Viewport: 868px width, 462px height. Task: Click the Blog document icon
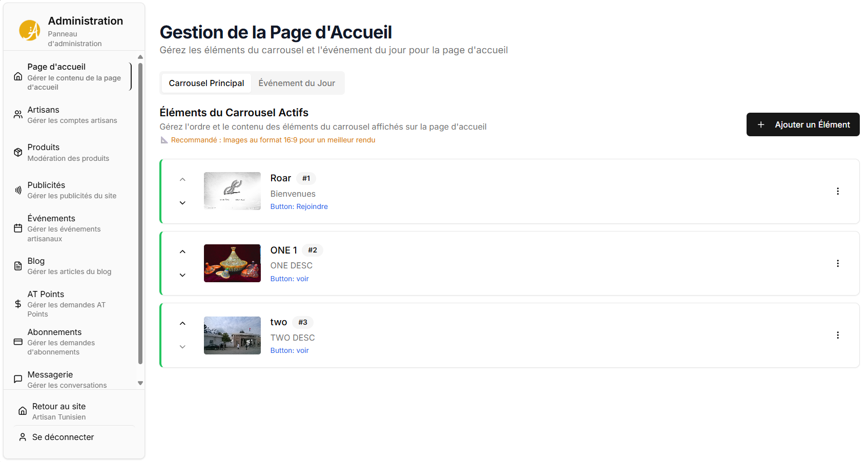click(x=18, y=266)
